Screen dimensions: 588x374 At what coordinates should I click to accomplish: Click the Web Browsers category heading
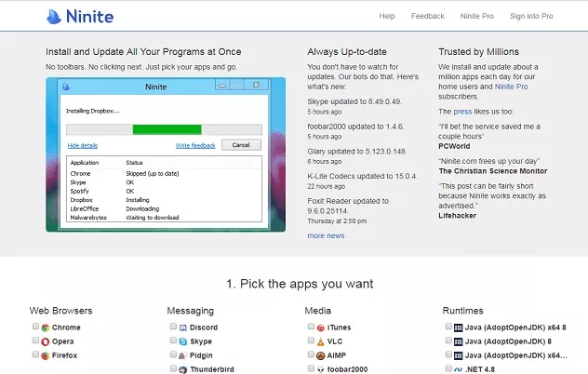point(60,311)
